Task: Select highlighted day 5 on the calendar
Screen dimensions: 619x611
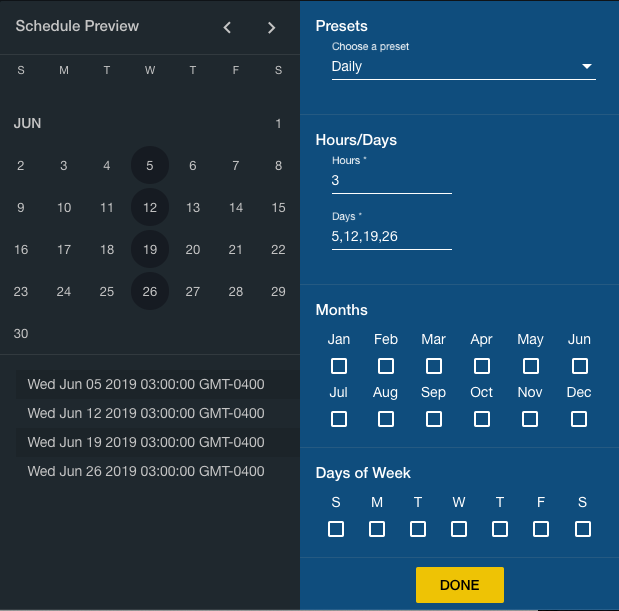Action: point(150,166)
